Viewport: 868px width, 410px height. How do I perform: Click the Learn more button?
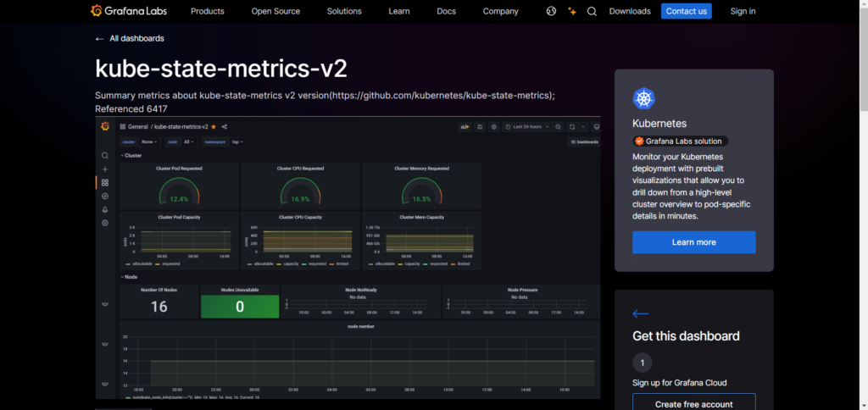tap(694, 242)
